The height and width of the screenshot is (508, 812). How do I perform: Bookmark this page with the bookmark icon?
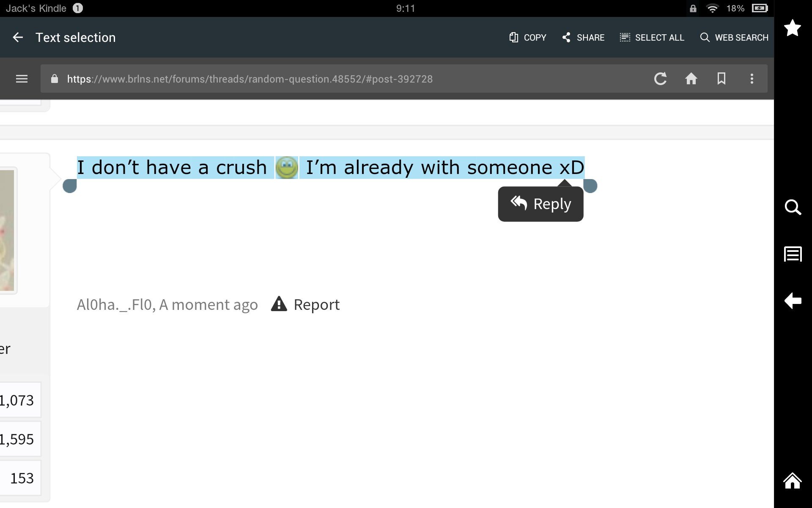721,79
